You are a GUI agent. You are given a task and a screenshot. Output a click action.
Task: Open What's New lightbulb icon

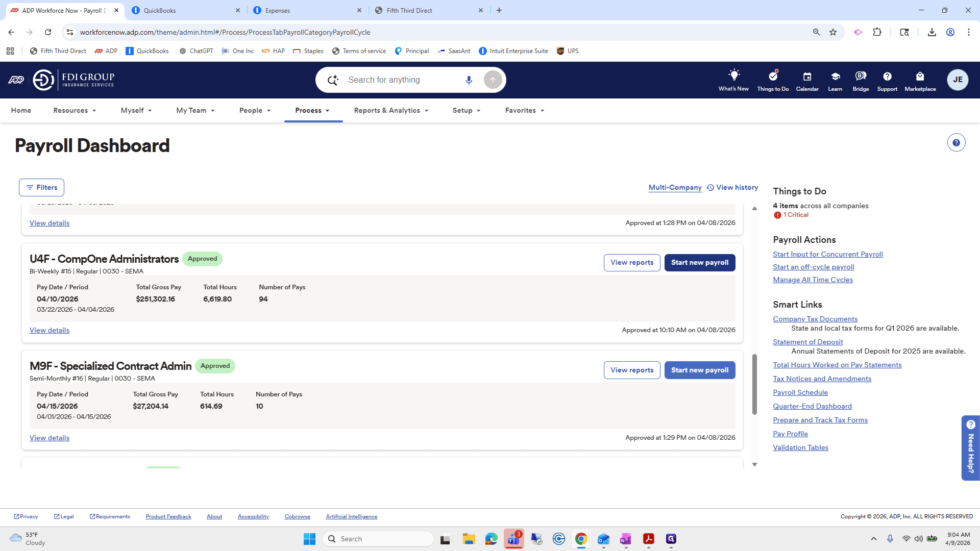pyautogui.click(x=733, y=75)
